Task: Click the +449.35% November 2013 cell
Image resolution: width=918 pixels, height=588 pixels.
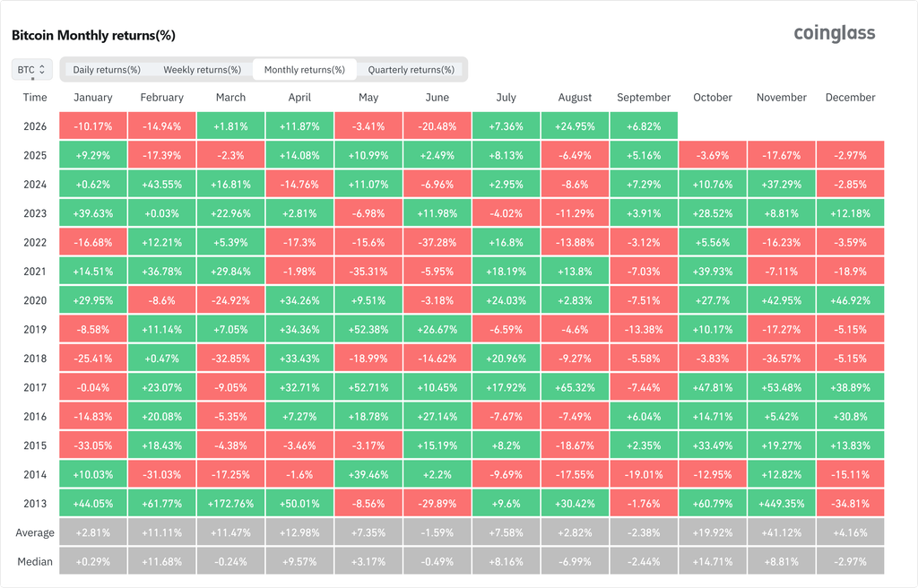Action: 782,503
